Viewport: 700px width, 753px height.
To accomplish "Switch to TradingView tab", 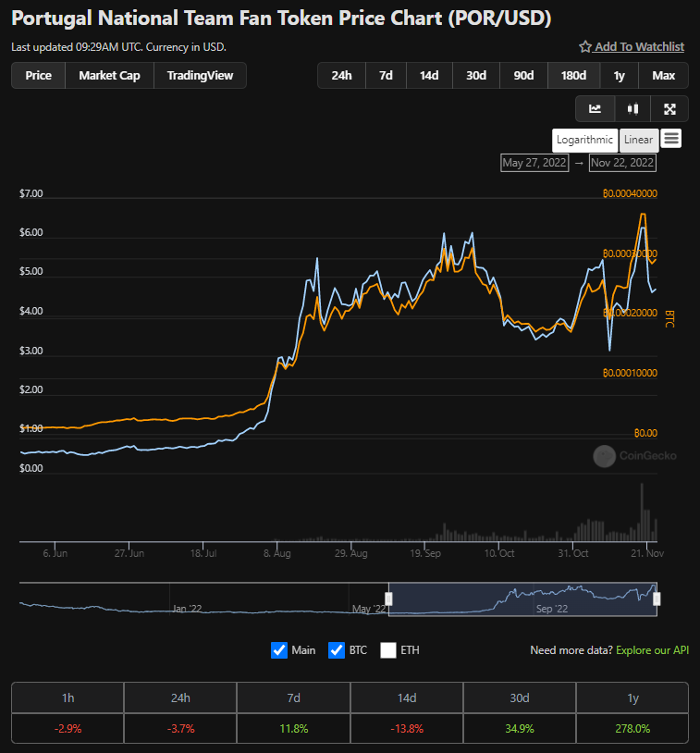I will pyautogui.click(x=201, y=76).
